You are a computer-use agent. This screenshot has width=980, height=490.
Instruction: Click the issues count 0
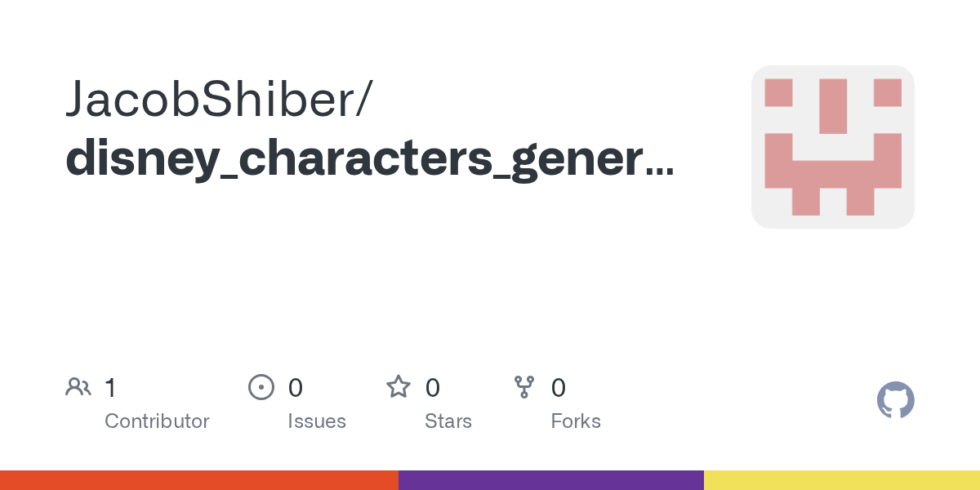coord(296,387)
